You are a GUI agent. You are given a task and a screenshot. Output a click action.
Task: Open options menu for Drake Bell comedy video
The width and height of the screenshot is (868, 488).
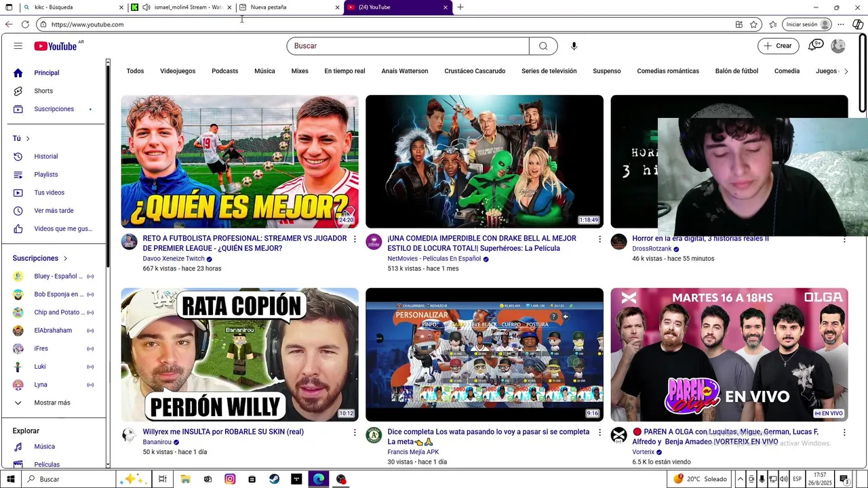599,239
